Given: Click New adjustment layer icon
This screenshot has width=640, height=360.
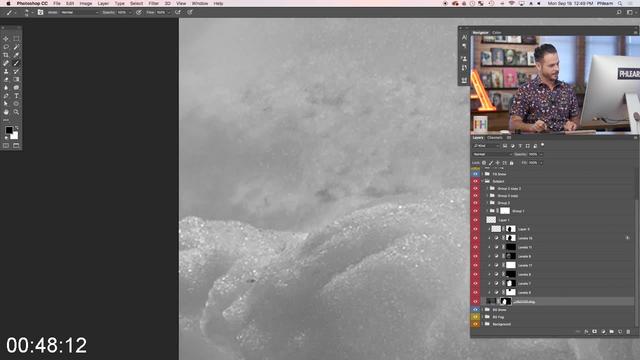Looking at the screenshot, I should pyautogui.click(x=603, y=332).
